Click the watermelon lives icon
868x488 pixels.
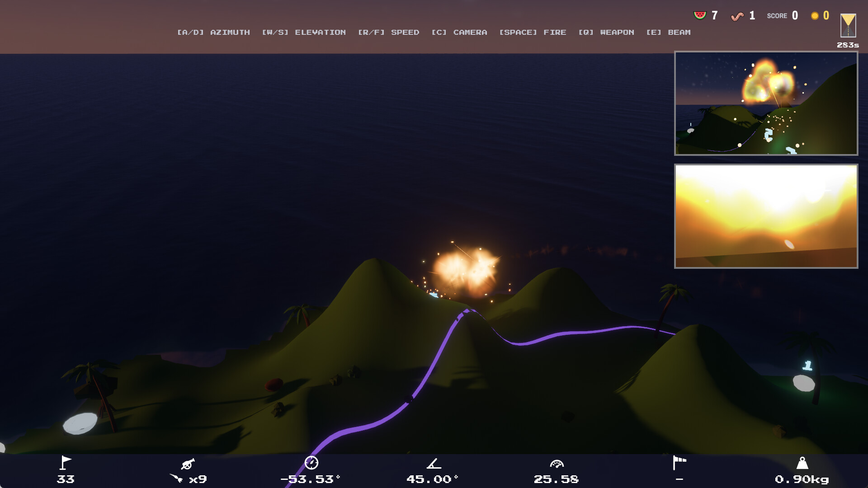pyautogui.click(x=700, y=15)
